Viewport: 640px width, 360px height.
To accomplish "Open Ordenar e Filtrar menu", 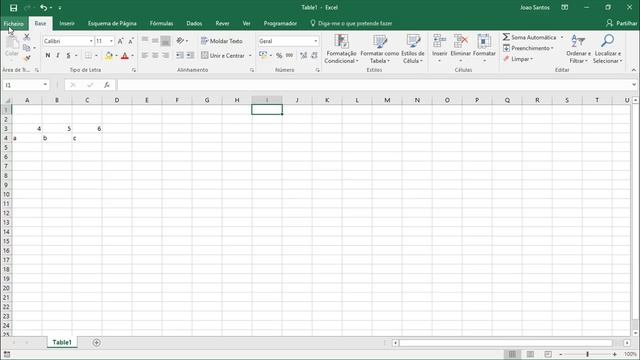I will click(x=578, y=49).
